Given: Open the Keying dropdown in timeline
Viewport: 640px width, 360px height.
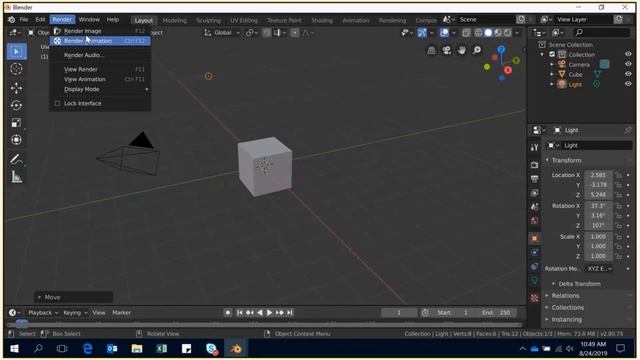Looking at the screenshot, I should [x=76, y=313].
